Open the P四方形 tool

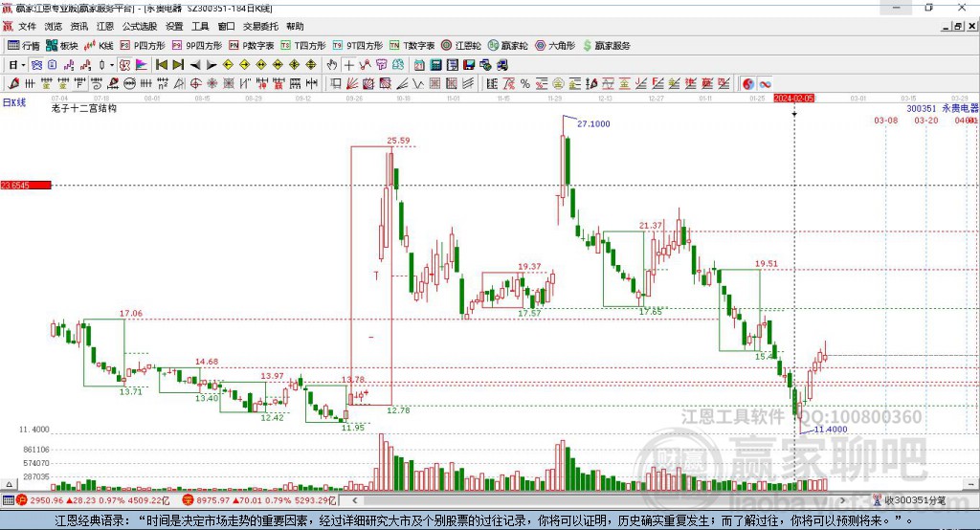[x=143, y=46]
